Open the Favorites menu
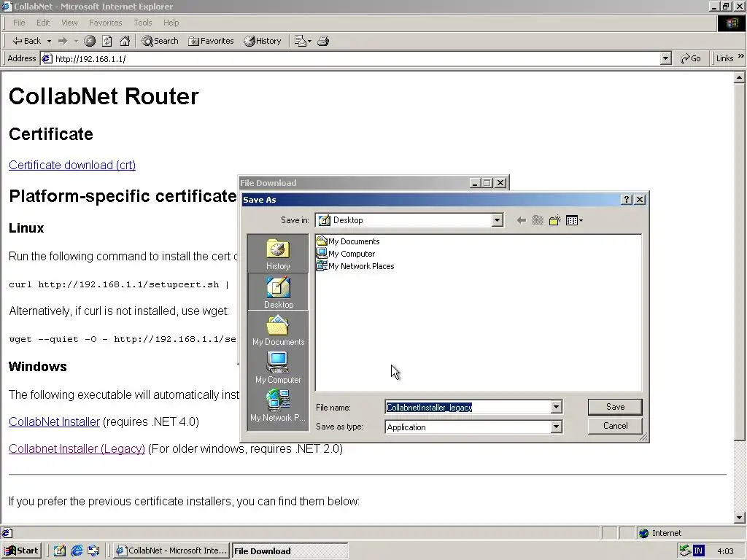 click(x=105, y=23)
